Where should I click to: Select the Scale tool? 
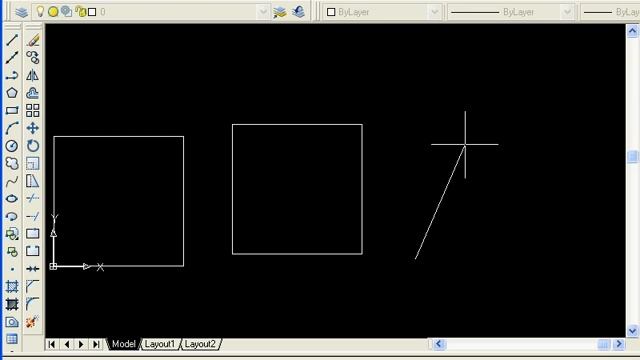coord(33,163)
